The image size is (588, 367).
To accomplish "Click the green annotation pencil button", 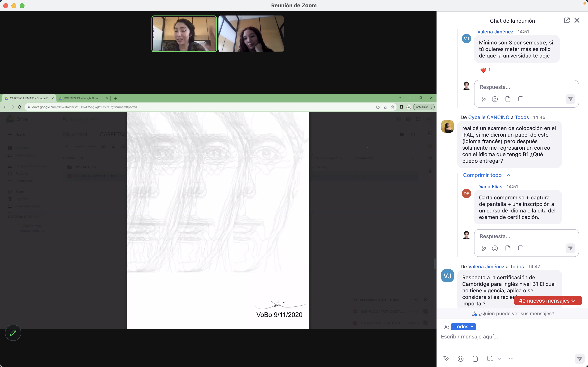I will (13, 333).
